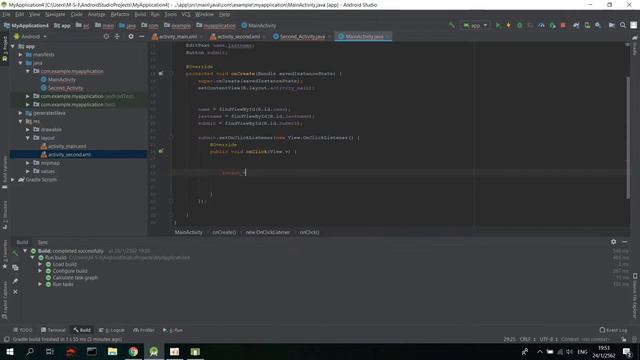Open the Event Log
Image resolution: width=640 pixels, height=360 pixels.
(613, 330)
